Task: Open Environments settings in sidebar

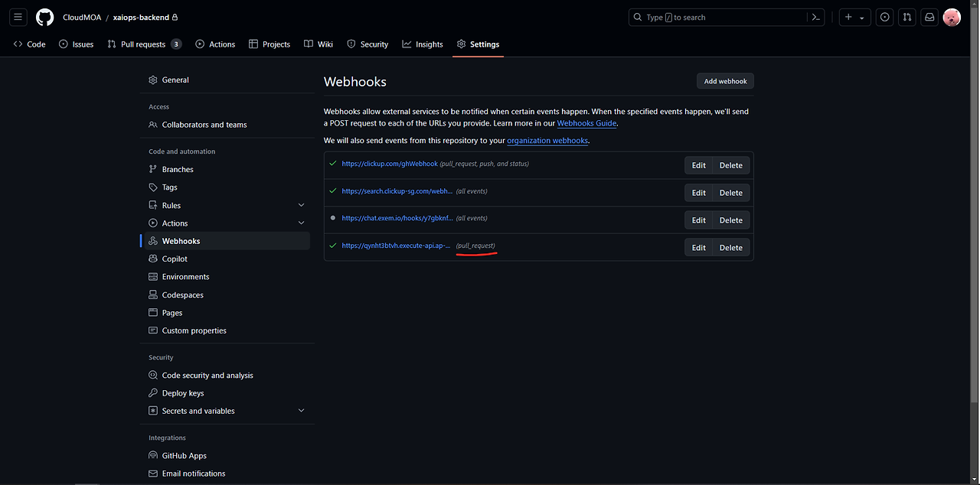Action: click(x=227, y=277)
